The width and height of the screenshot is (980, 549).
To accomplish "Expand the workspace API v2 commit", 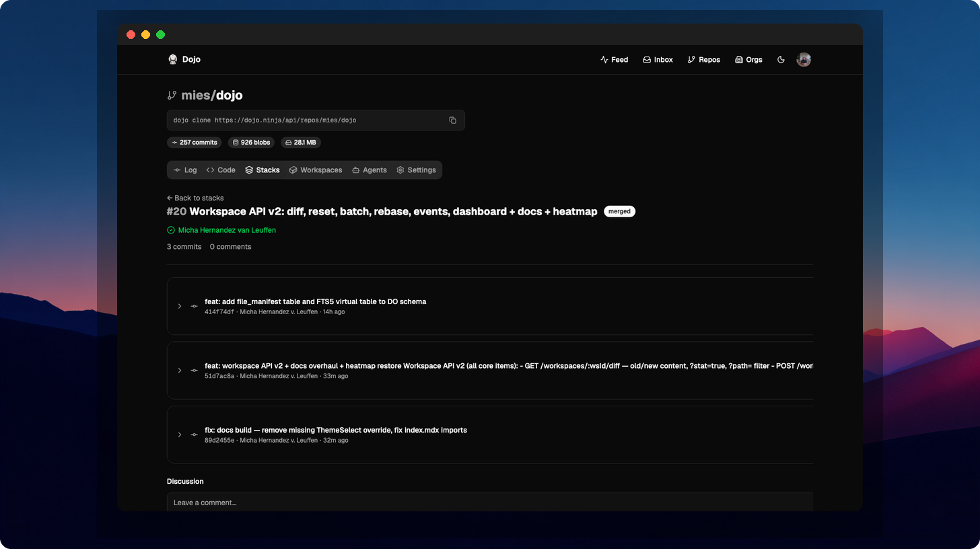I will coord(179,370).
